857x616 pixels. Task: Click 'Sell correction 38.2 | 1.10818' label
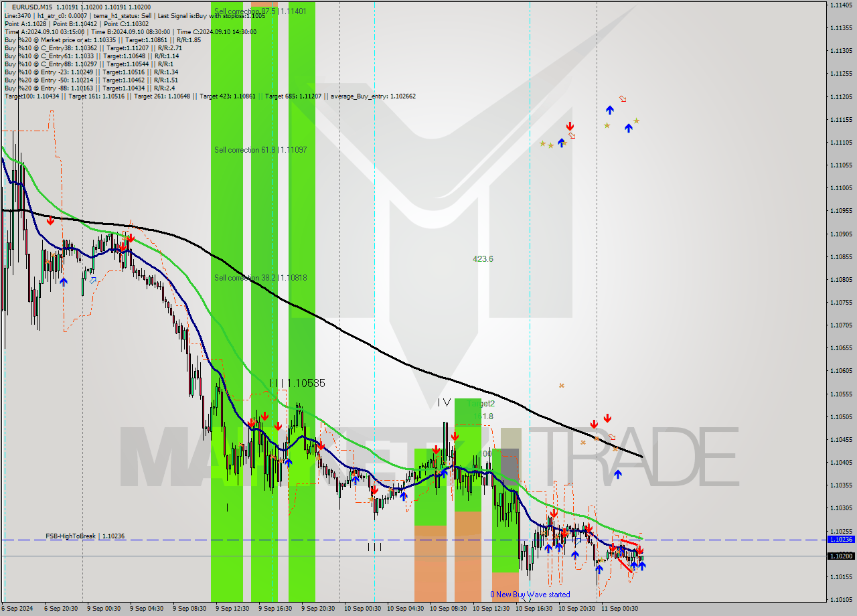coord(260,277)
